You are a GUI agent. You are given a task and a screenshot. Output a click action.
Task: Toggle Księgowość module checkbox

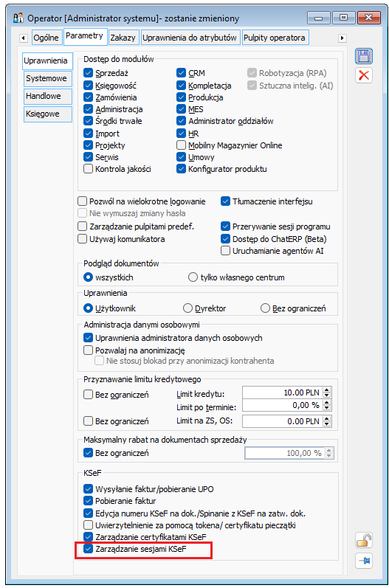[x=88, y=86]
